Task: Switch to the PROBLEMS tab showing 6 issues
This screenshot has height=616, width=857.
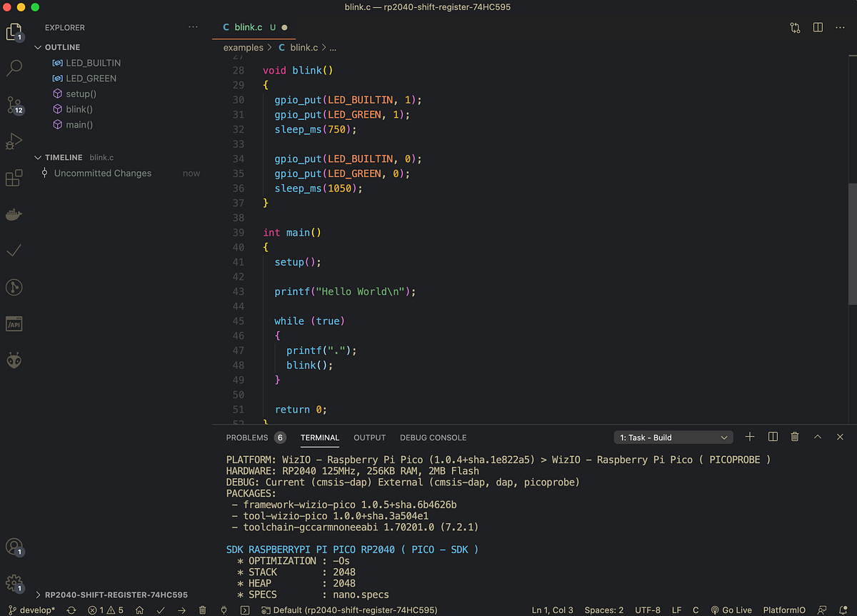Action: [x=246, y=438]
